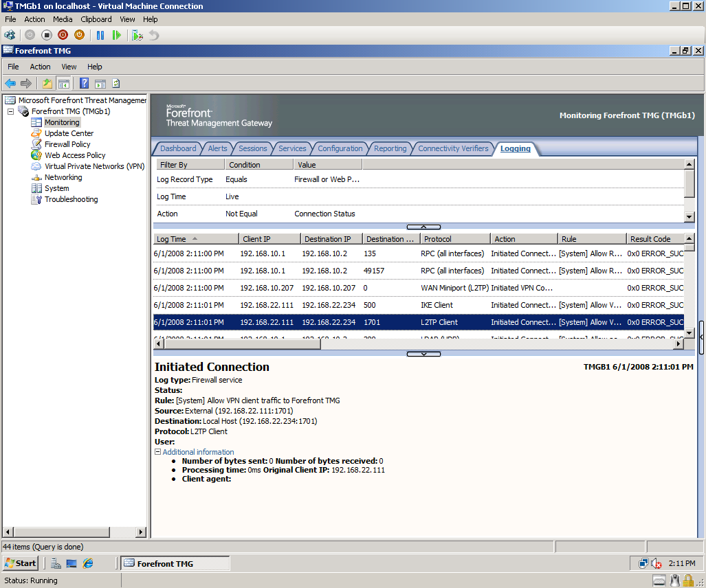The width and height of the screenshot is (706, 588).
Task: Open Virtual Private Networks (VPN) node
Action: [x=95, y=166]
